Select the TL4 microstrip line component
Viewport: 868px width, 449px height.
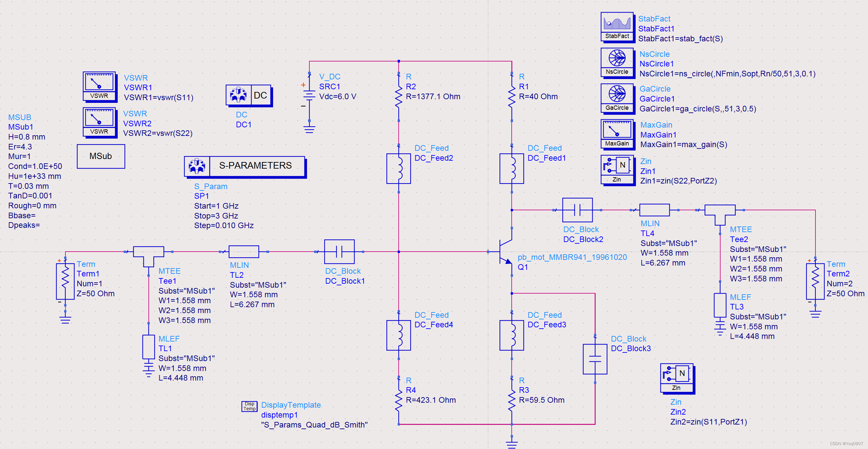654,210
